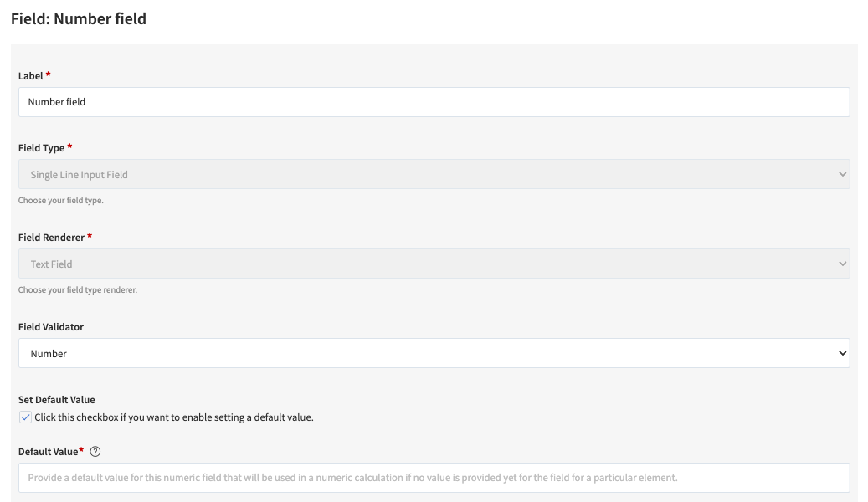Image resolution: width=868 pixels, height=502 pixels.
Task: Open the Field Validator dropdown showing Number
Action: click(434, 353)
